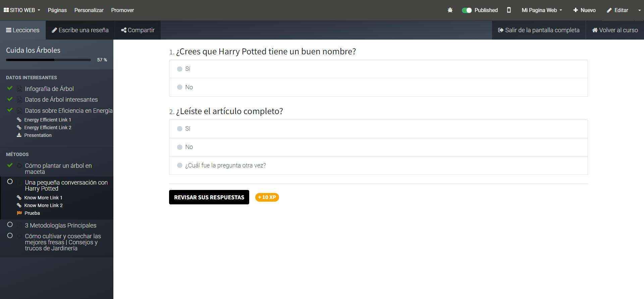
Task: Select '¿Cuál fue la pregunta otra vez?' option
Action: 180,165
